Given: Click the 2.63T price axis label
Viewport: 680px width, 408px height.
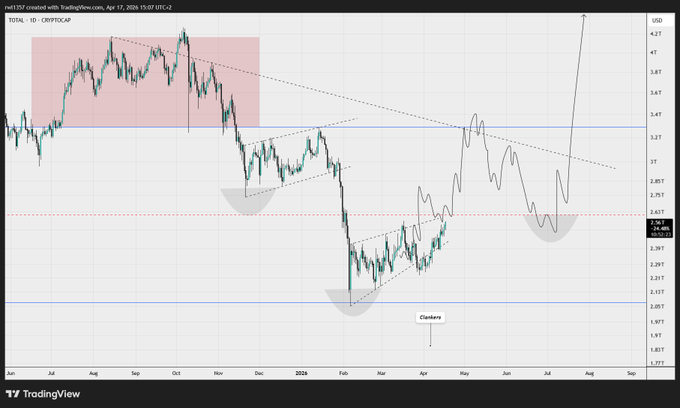Looking at the screenshot, I should [x=657, y=212].
